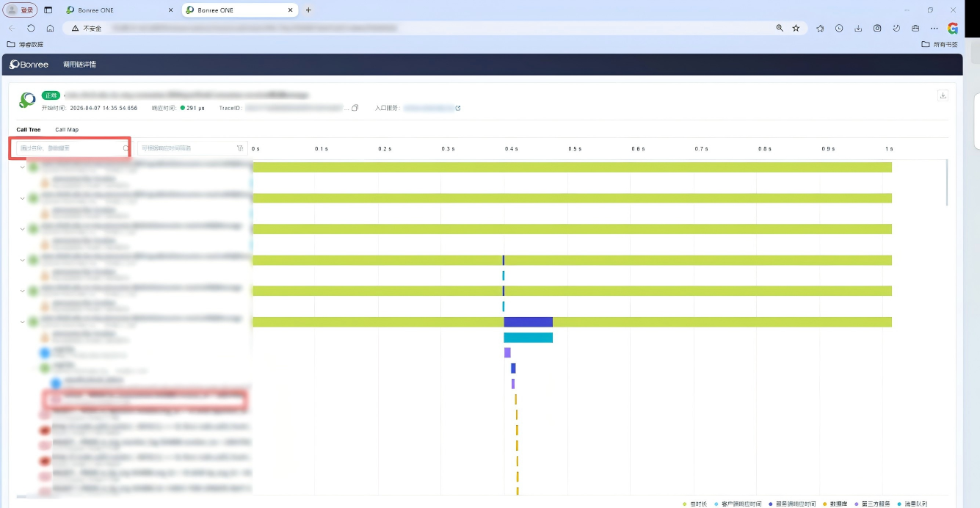Open the 所有书签 bookmarks folder
Viewport: 980px width, 508px height.
(940, 44)
